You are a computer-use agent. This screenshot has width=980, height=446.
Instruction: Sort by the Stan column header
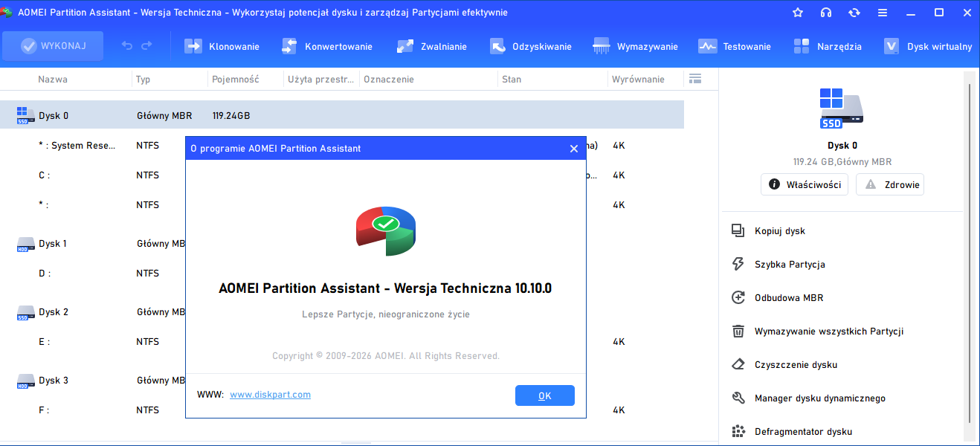click(512, 79)
